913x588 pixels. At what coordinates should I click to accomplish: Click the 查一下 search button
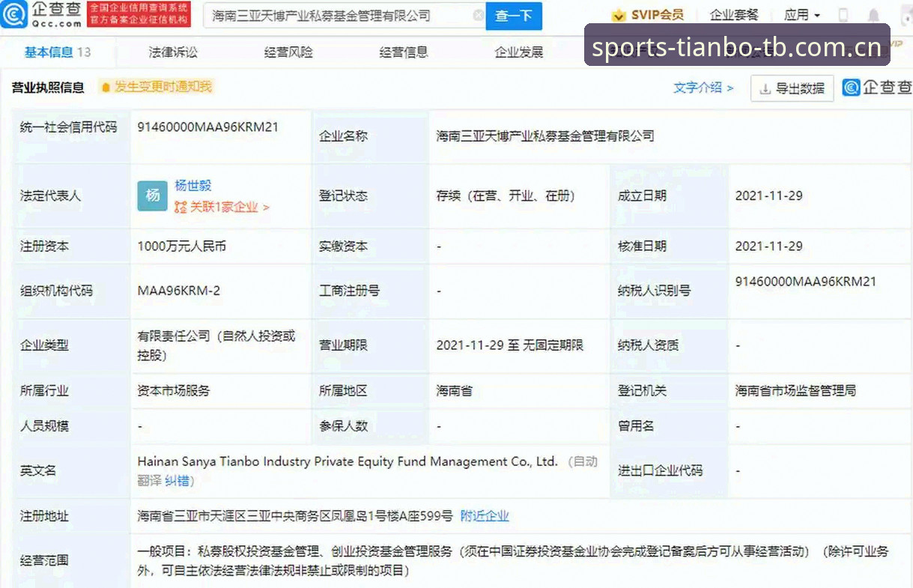(x=514, y=15)
